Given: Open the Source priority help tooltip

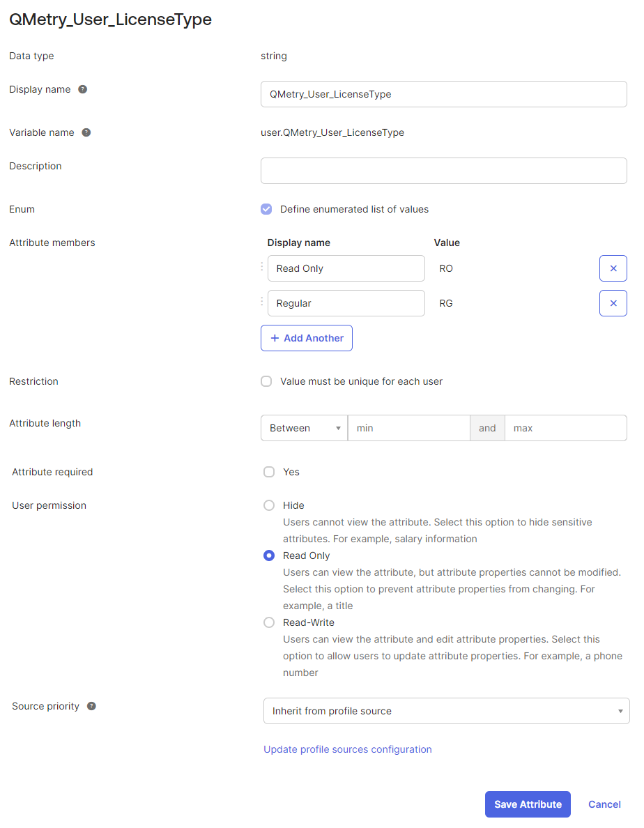Looking at the screenshot, I should pos(91,706).
